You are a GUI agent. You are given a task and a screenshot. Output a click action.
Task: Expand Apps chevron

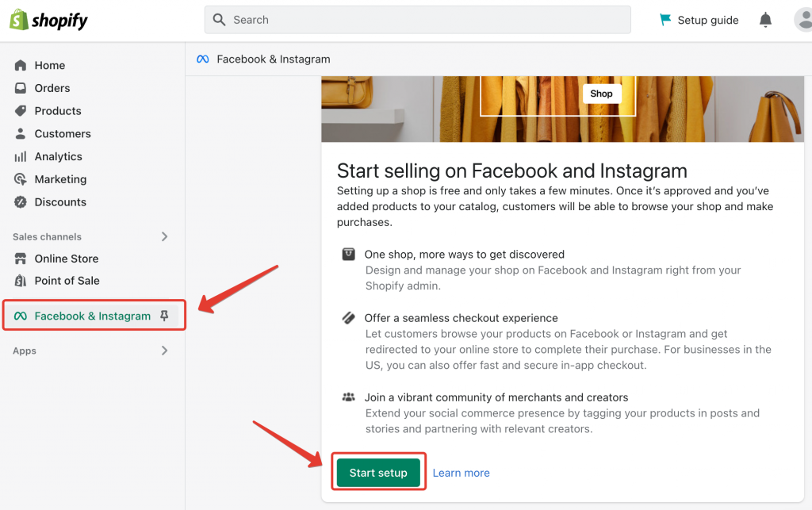[164, 351]
